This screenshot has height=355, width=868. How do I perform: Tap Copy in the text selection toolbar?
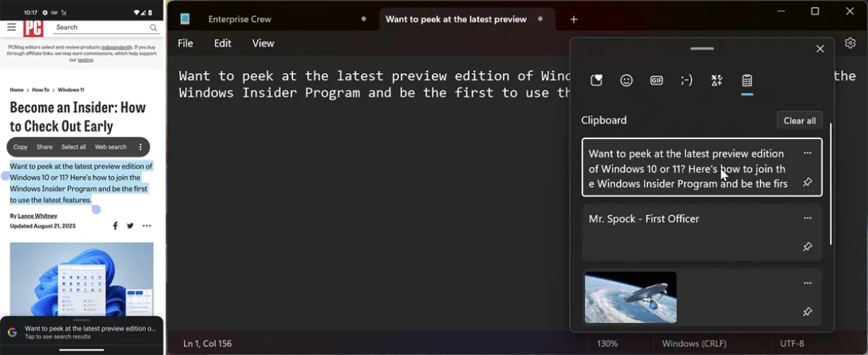pyautogui.click(x=21, y=147)
